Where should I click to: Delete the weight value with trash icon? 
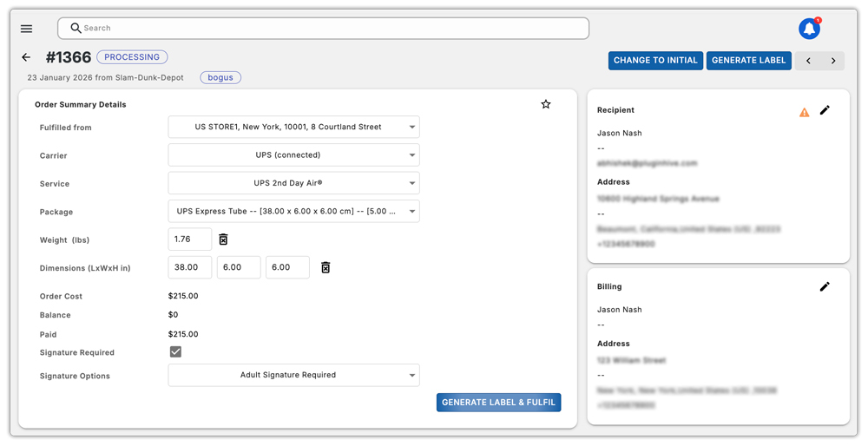(223, 239)
